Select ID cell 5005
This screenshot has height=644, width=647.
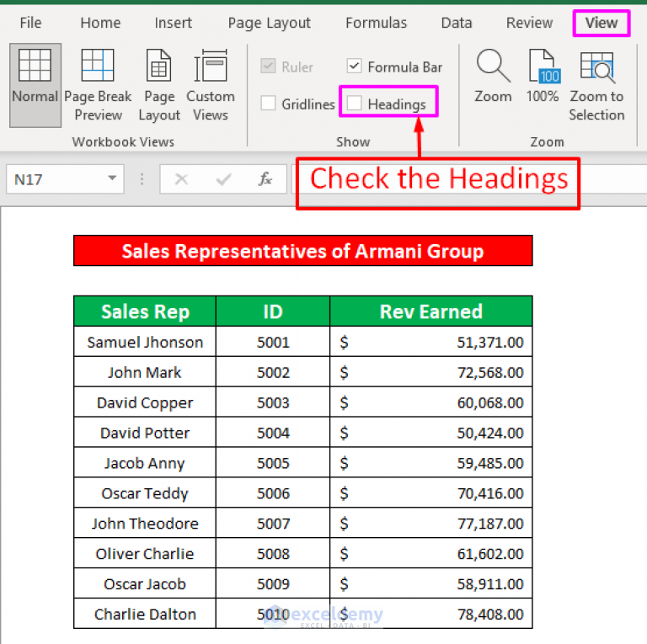pyautogui.click(x=273, y=463)
